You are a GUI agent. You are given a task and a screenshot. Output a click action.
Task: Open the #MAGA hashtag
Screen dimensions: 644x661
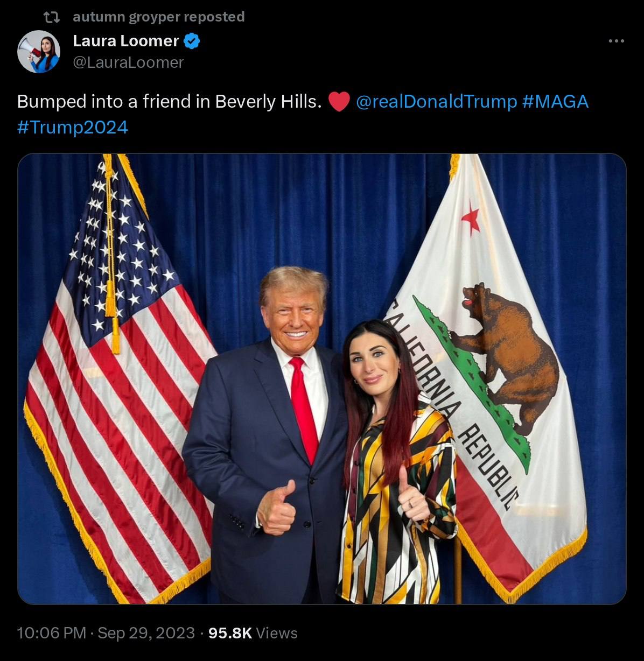pyautogui.click(x=555, y=101)
